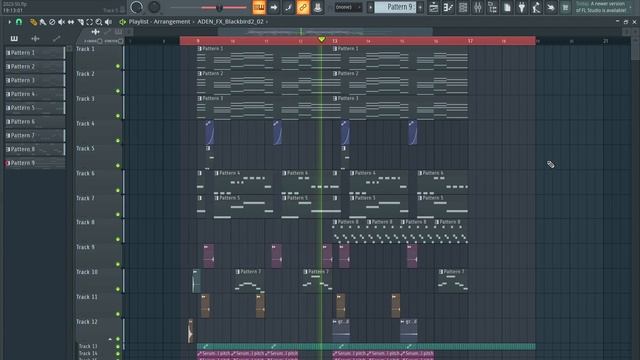Image resolution: width=640 pixels, height=360 pixels.
Task: Select the Draw pencil tool
Action: point(33,22)
